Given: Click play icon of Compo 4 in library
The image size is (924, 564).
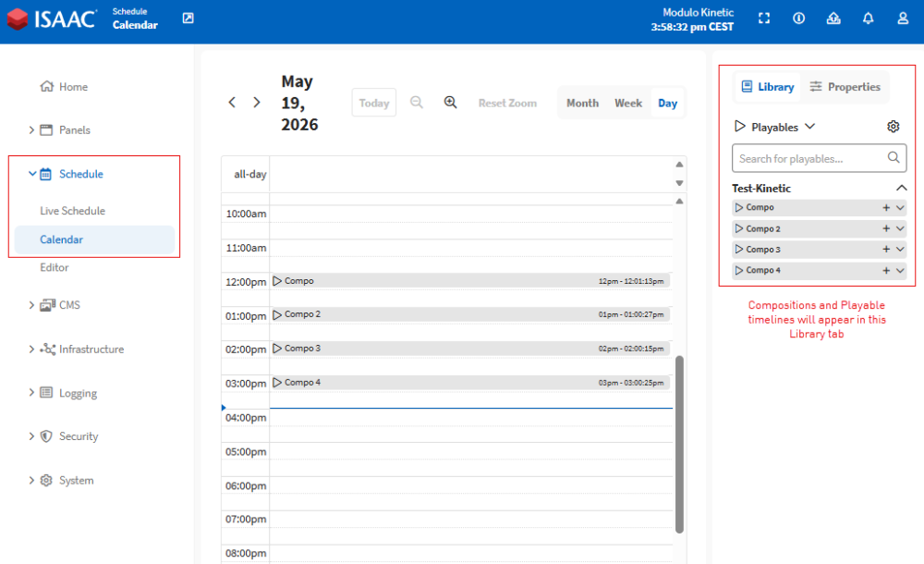Looking at the screenshot, I should (x=739, y=270).
